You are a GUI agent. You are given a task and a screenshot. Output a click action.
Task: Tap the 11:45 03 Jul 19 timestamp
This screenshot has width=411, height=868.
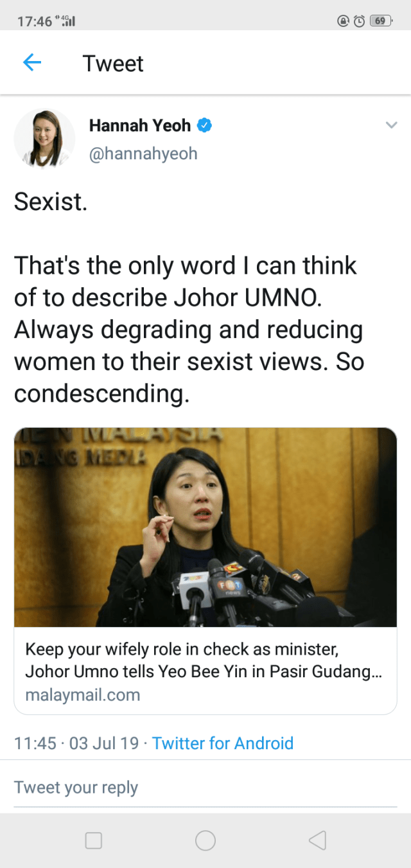point(76,743)
